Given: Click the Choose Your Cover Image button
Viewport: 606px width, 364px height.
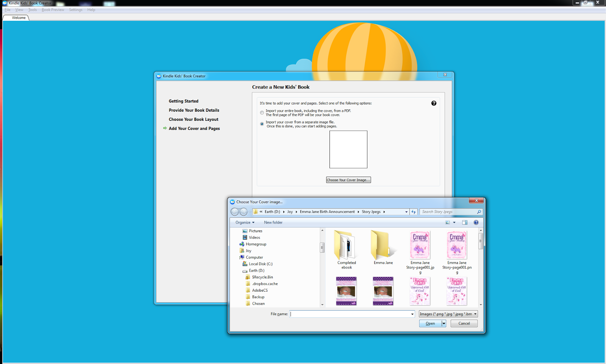Looking at the screenshot, I should (348, 180).
